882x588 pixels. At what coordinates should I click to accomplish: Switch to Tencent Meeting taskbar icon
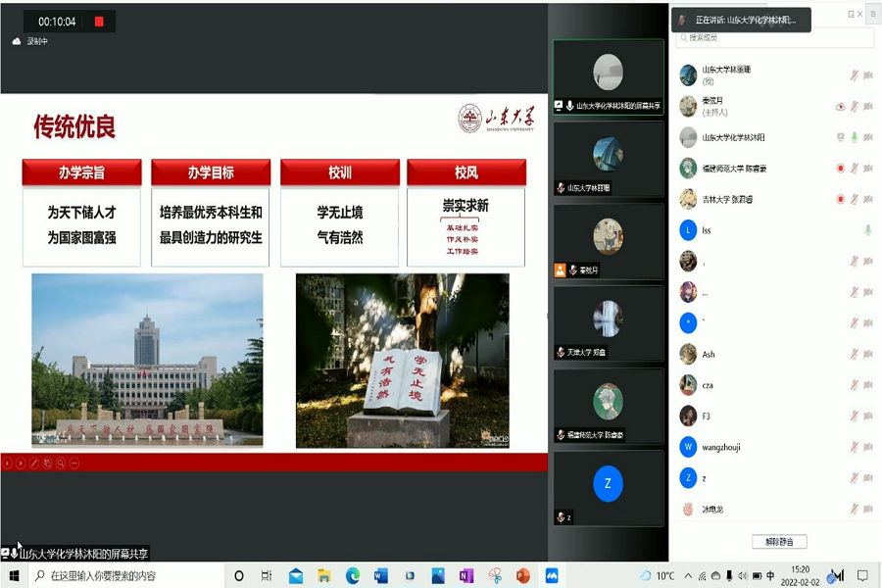pyautogui.click(x=552, y=575)
